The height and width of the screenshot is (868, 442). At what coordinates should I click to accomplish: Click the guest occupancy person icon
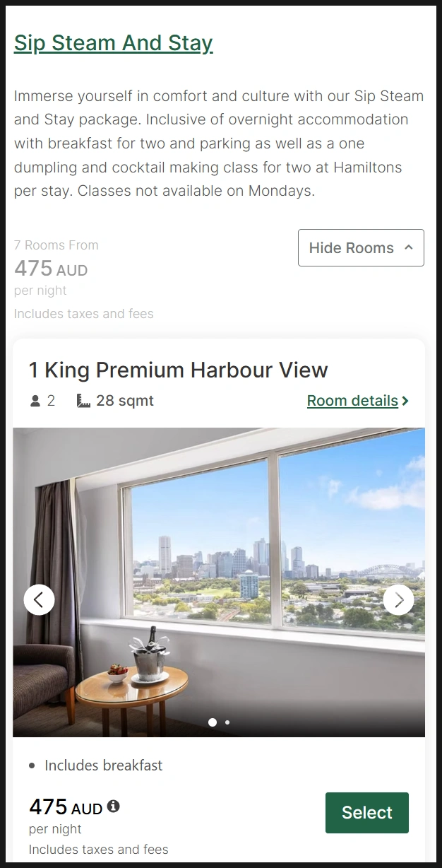click(35, 401)
